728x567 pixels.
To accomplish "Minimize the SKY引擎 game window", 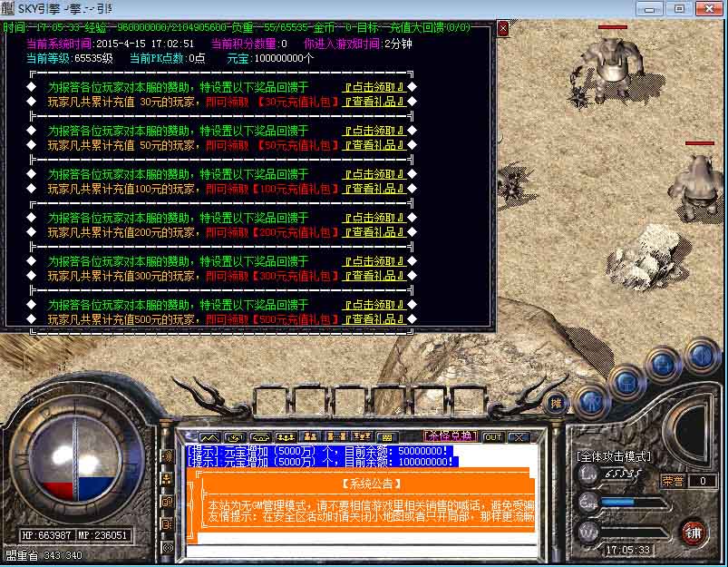I will (x=649, y=9).
